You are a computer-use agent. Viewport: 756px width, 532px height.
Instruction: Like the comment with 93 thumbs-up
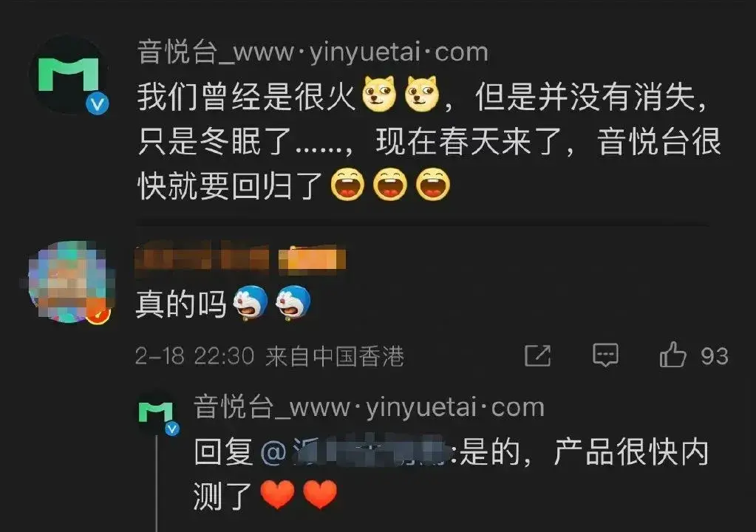click(x=672, y=355)
